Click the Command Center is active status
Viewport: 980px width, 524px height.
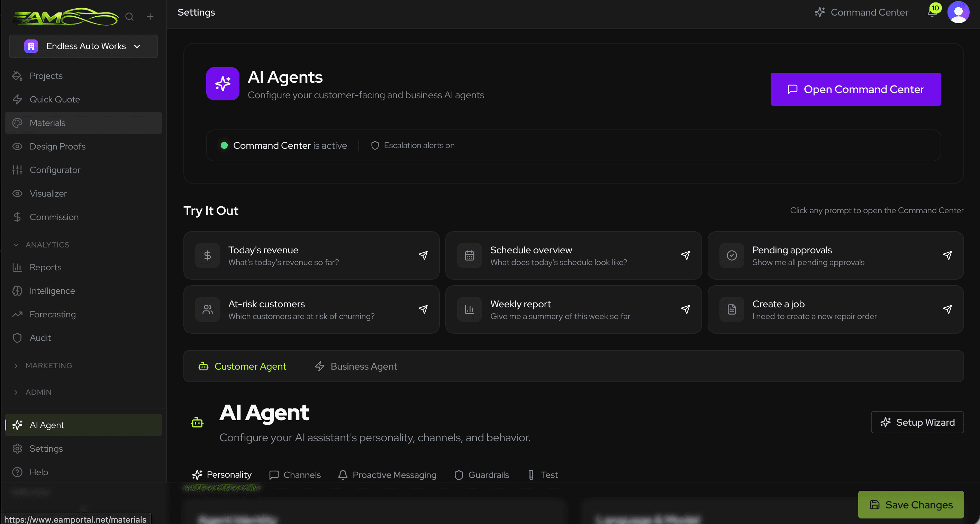[284, 146]
